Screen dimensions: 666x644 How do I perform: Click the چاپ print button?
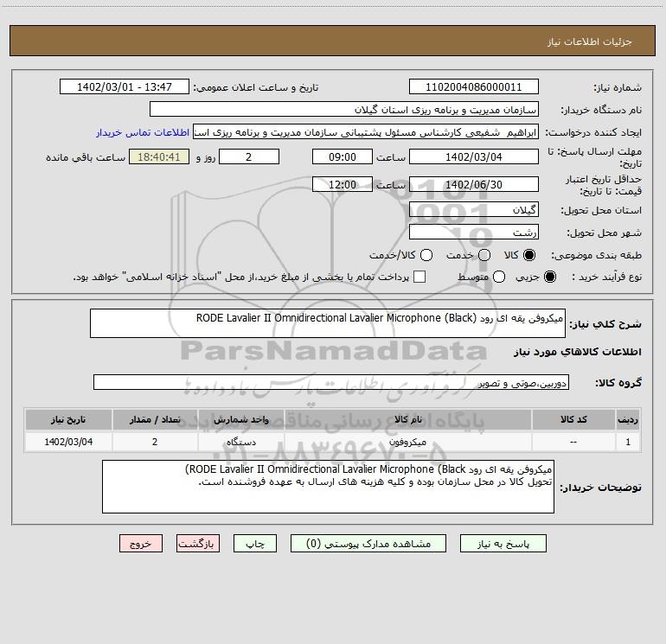(255, 544)
